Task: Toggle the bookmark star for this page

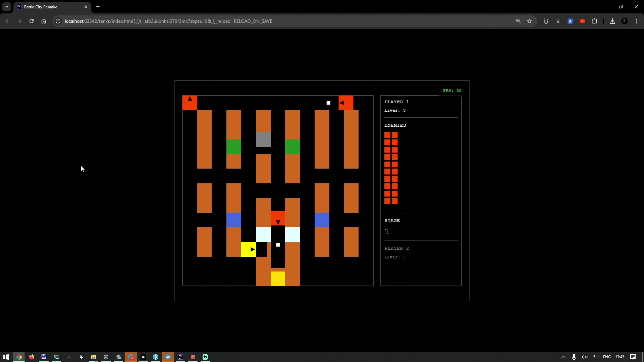Action: (x=530, y=21)
